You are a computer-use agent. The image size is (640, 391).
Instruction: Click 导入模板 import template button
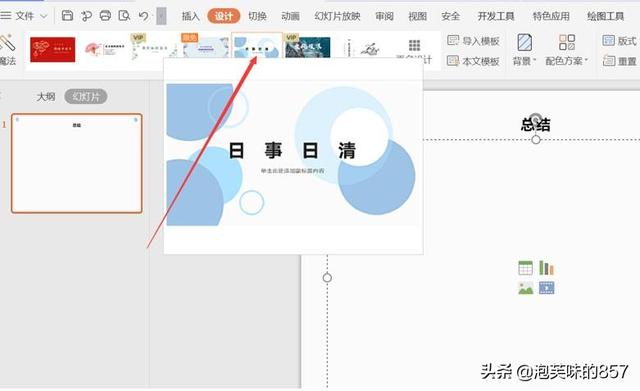tap(473, 41)
